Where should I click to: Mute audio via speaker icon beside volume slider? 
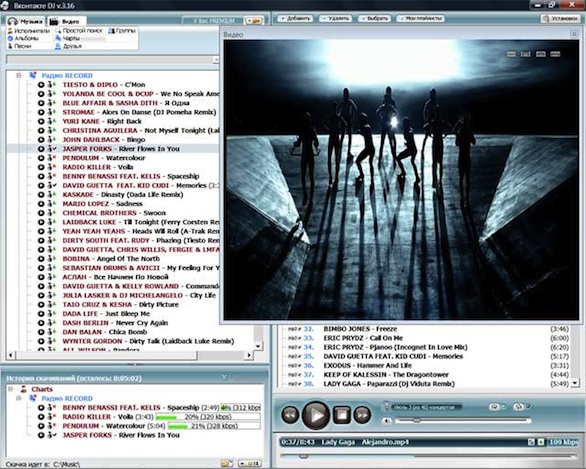click(387, 421)
